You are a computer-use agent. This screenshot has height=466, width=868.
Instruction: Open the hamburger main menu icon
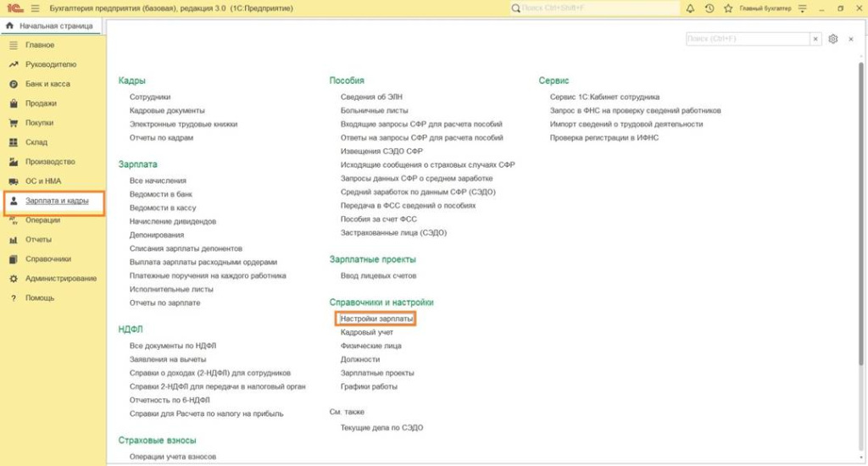click(x=35, y=8)
